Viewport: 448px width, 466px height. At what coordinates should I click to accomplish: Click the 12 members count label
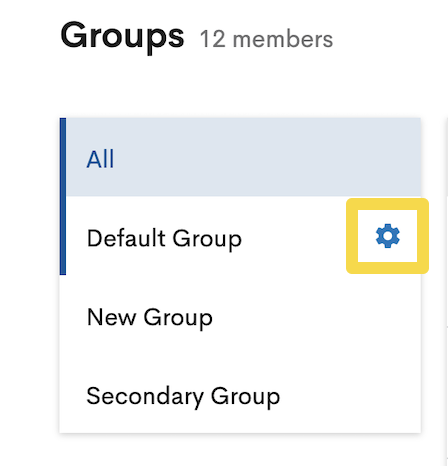pos(266,39)
